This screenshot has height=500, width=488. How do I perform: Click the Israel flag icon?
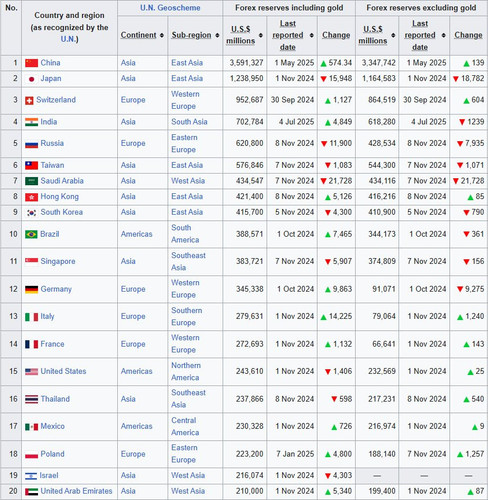pyautogui.click(x=31, y=476)
